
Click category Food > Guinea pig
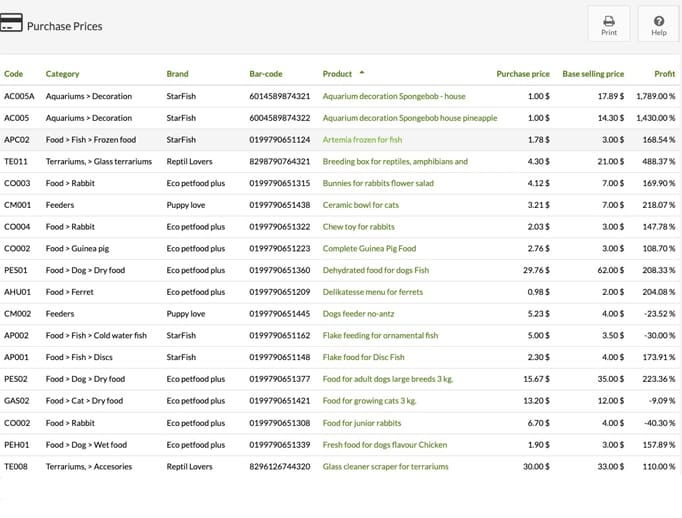coord(77,248)
